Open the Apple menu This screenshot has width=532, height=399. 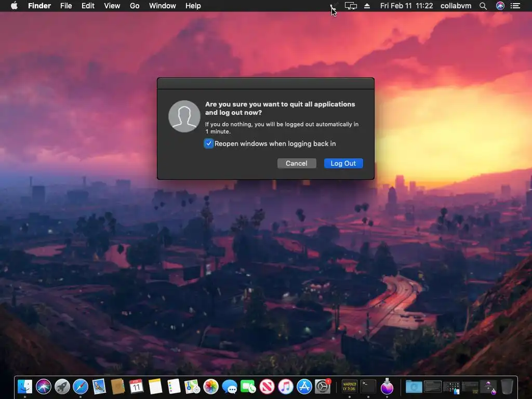tap(14, 6)
